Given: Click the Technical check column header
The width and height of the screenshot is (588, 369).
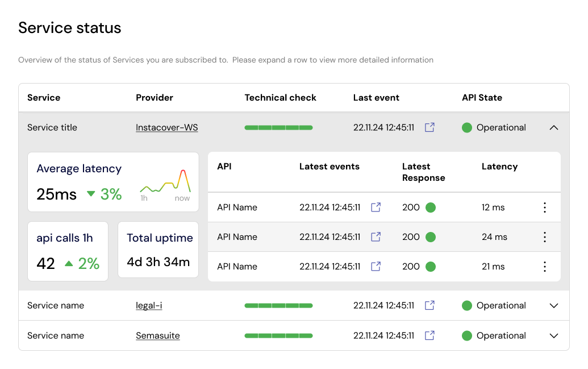Looking at the screenshot, I should pos(280,98).
